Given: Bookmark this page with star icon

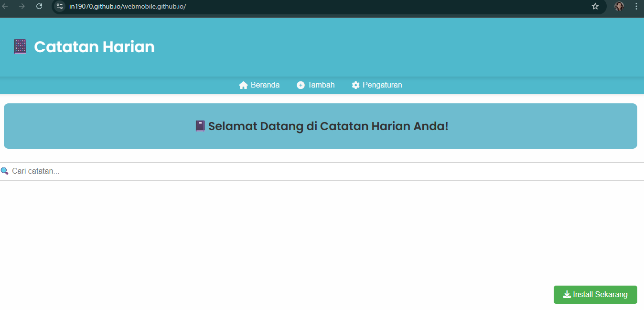Looking at the screenshot, I should pos(595,6).
